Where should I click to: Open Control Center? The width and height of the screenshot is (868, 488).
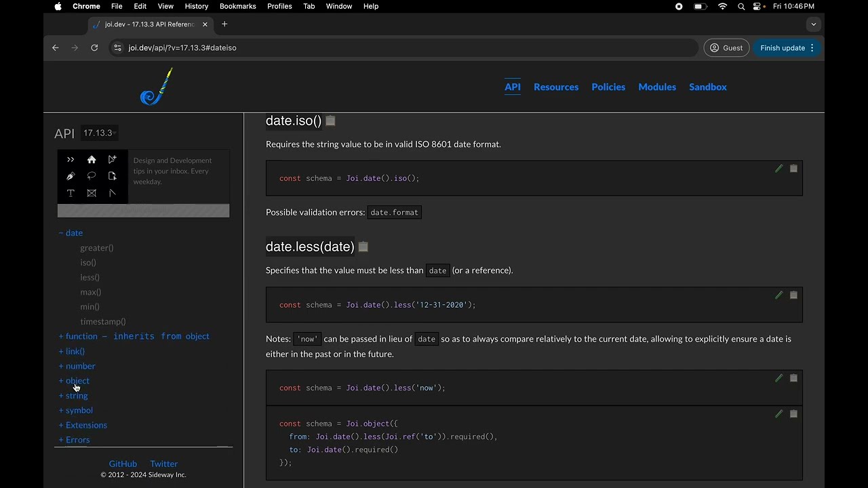tap(759, 6)
